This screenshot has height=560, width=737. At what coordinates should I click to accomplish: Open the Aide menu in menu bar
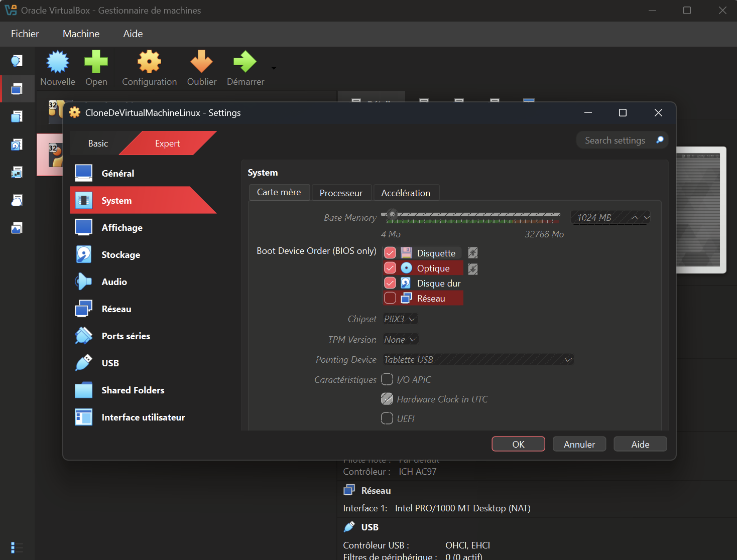point(133,34)
